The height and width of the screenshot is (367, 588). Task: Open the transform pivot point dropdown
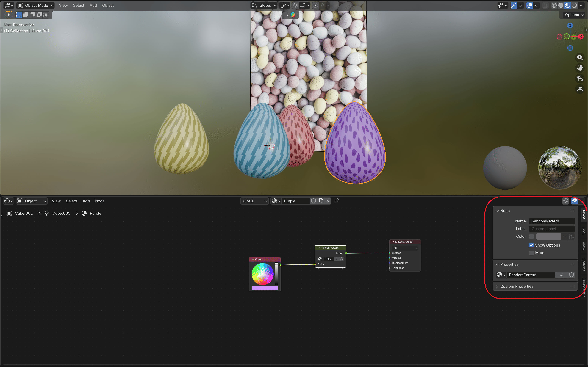[284, 5]
